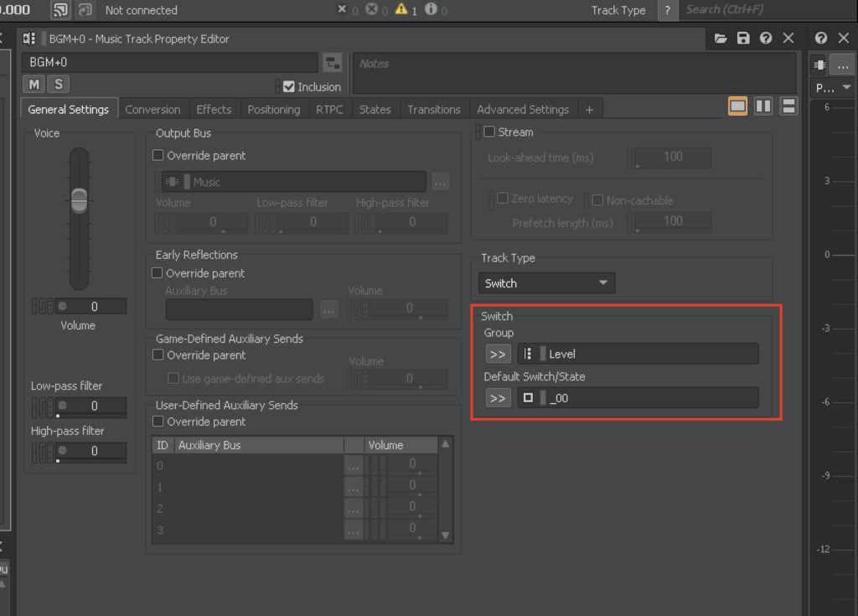
Task: Click the Voice High-pass filter value field
Action: click(x=90, y=451)
